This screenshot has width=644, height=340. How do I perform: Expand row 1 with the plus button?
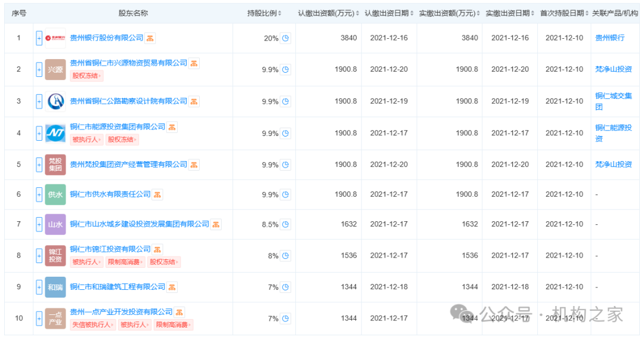[39, 38]
